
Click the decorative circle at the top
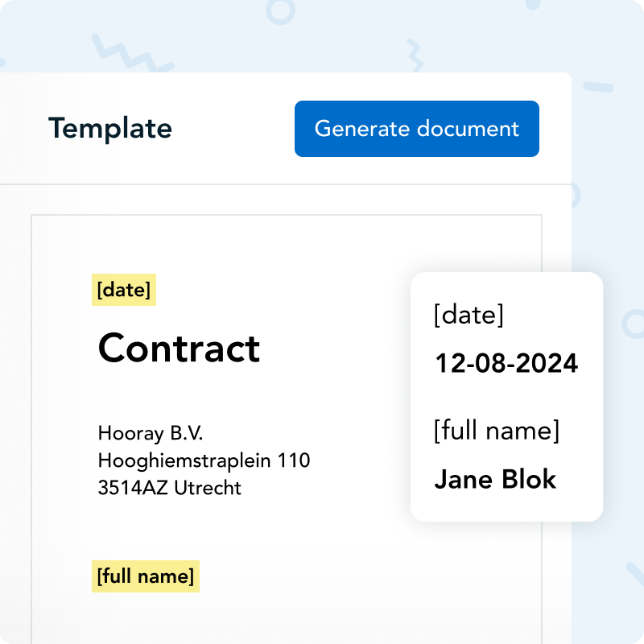(280, 10)
